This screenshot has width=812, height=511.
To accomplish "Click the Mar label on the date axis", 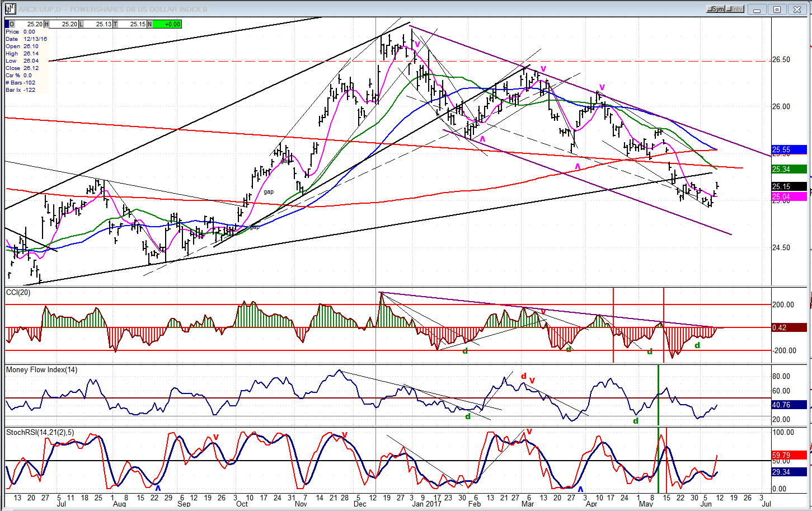I will pos(528,504).
